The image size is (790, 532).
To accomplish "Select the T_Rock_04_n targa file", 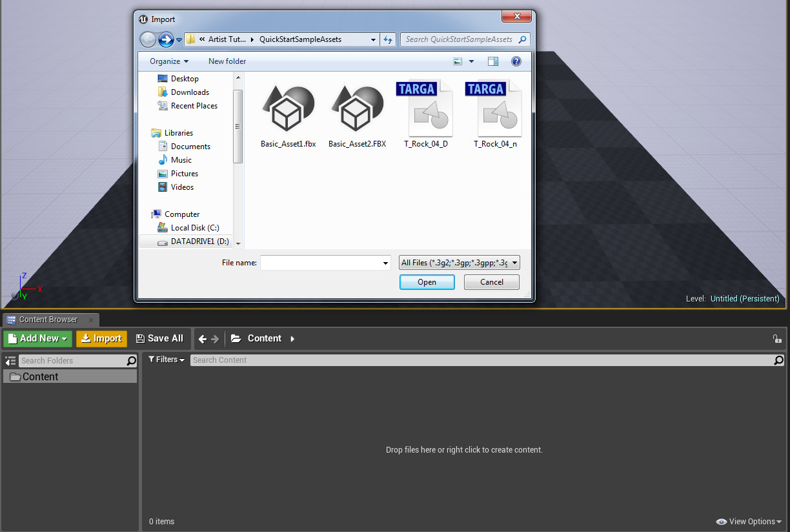I will click(495, 114).
